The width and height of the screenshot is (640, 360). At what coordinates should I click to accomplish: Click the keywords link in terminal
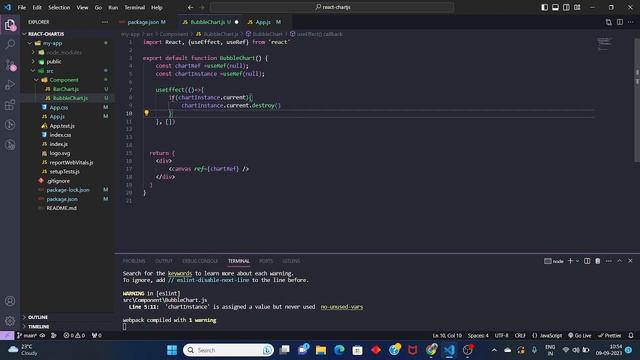pos(180,273)
